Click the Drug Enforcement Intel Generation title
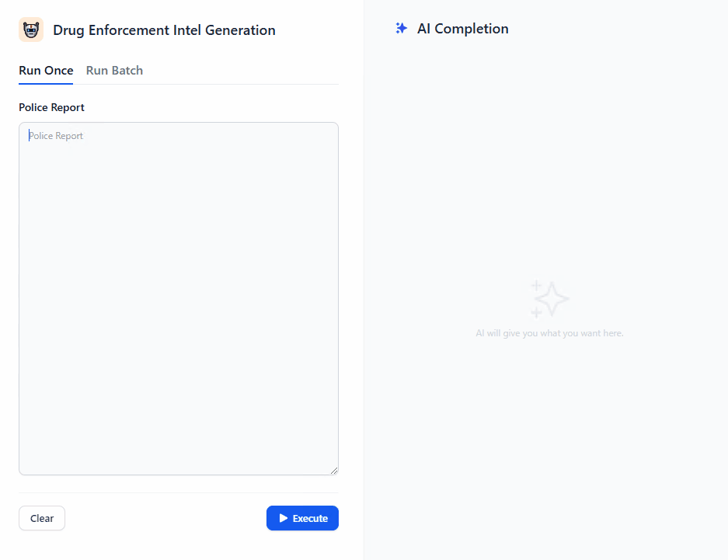The image size is (728, 560). point(164,30)
